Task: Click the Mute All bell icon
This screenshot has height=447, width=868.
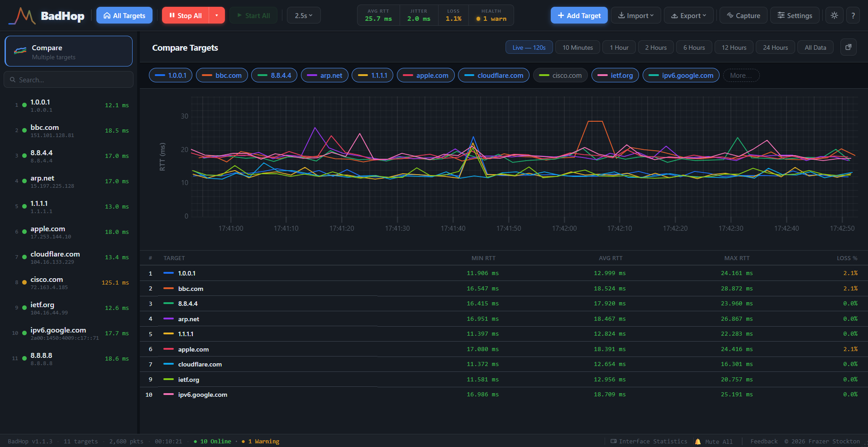Action: coord(697,442)
